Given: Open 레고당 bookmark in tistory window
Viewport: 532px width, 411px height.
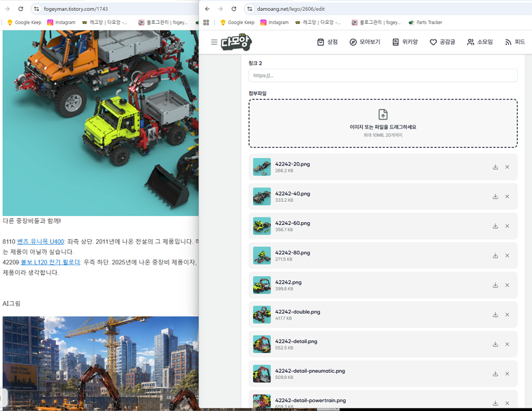Looking at the screenshot, I should 104,22.
